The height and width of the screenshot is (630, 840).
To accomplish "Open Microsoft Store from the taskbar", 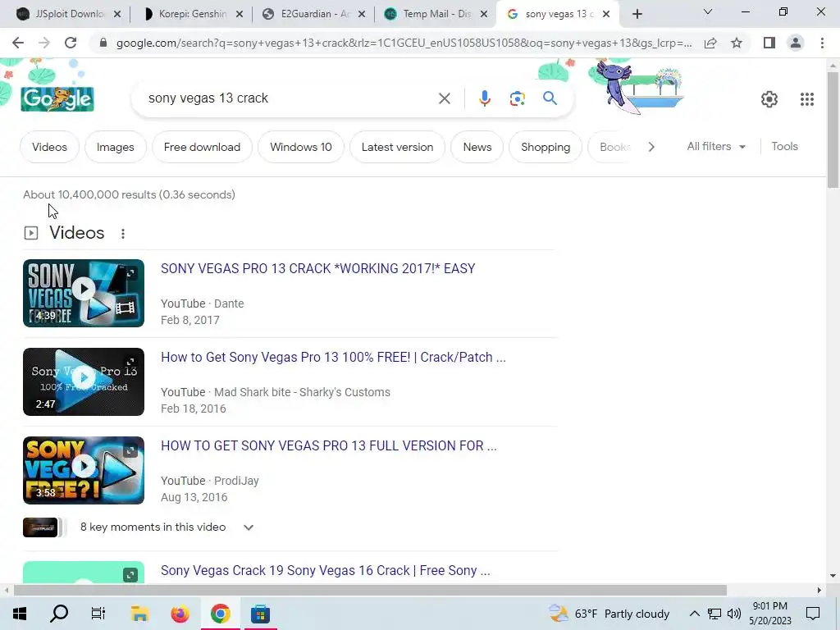I will pos(260,614).
